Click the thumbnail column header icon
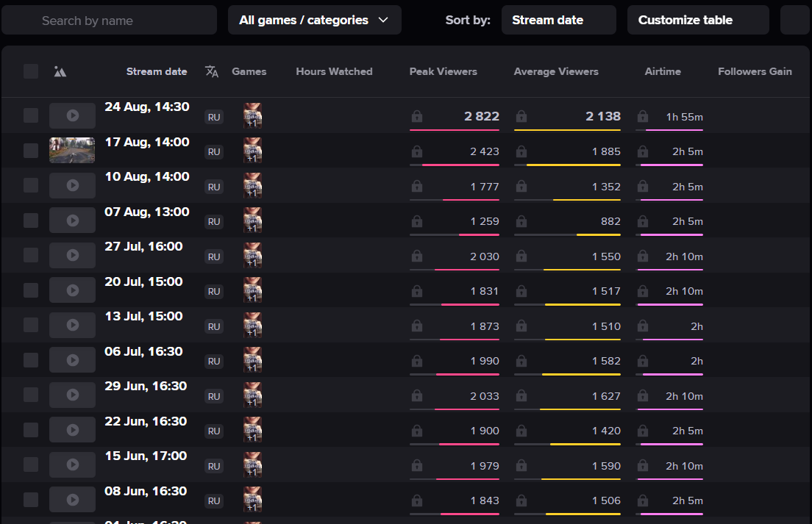This screenshot has height=524, width=812. [x=60, y=71]
